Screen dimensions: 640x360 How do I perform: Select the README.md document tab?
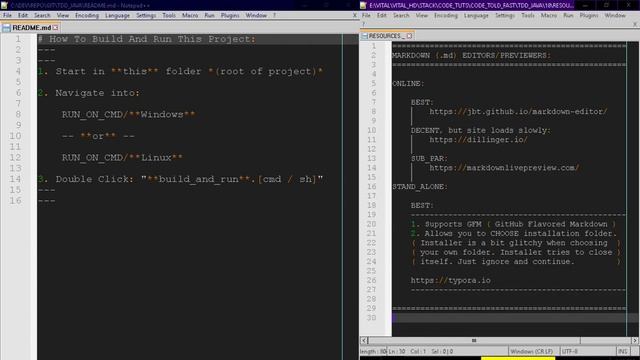click(x=31, y=28)
